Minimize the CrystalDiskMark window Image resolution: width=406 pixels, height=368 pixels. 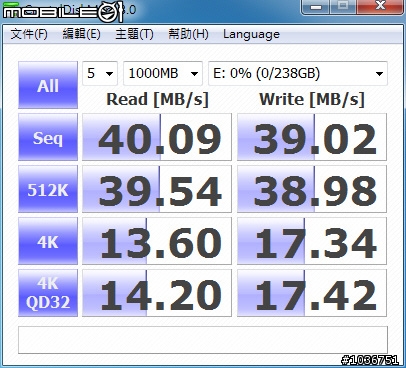pyautogui.click(x=315, y=7)
